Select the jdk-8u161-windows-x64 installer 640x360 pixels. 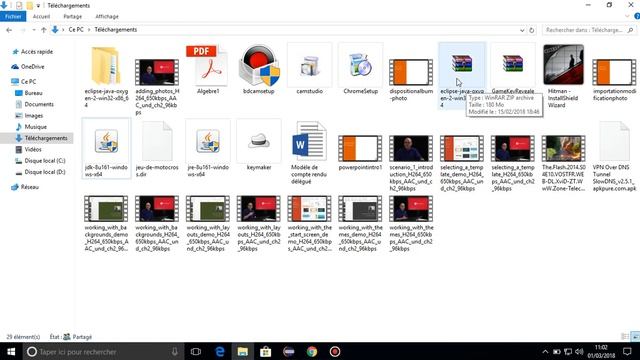(106, 141)
